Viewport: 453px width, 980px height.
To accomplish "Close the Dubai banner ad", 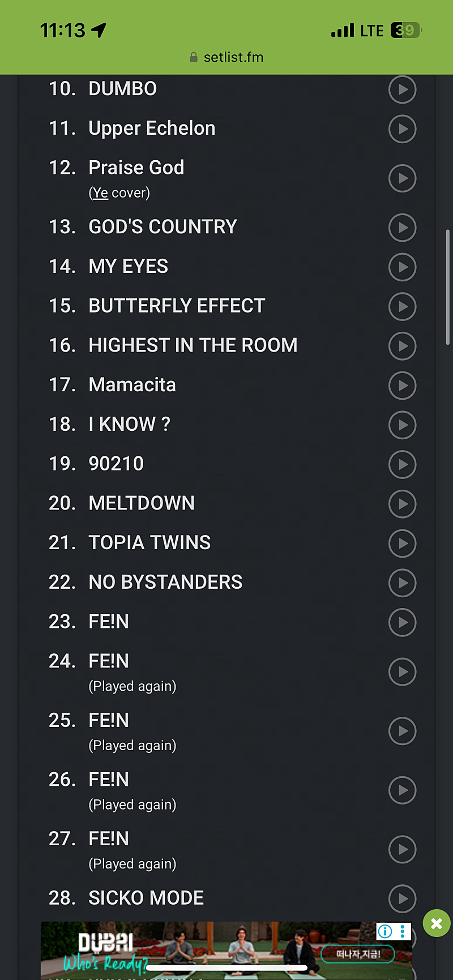I will pos(437,923).
